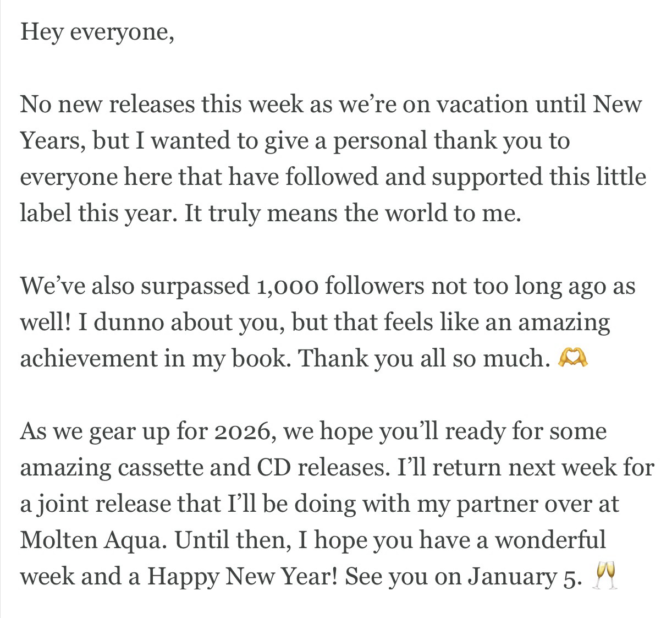The width and height of the screenshot is (672, 618).
Task: Click the heart hands emoji
Action: tap(573, 359)
